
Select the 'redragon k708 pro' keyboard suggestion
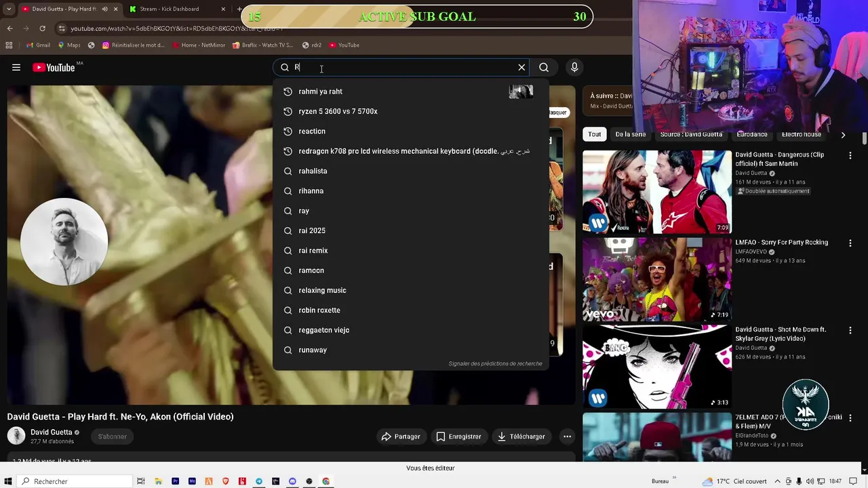click(x=410, y=151)
